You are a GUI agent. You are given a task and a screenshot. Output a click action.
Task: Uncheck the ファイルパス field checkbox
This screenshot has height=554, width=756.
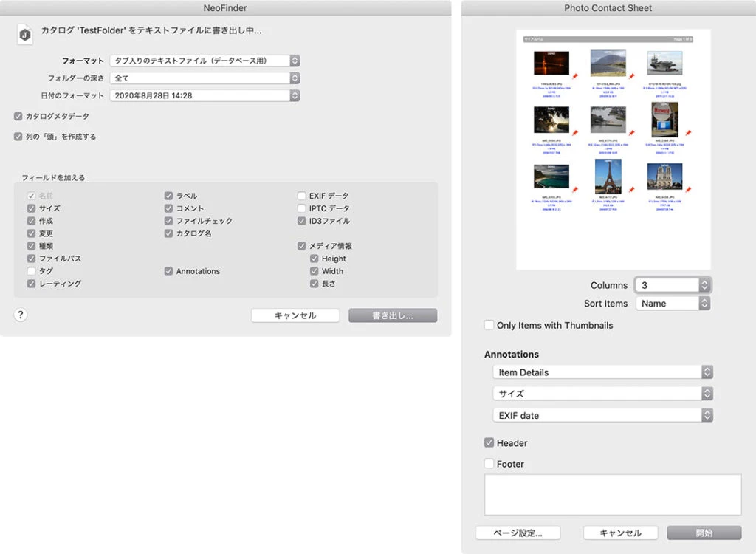(31, 259)
